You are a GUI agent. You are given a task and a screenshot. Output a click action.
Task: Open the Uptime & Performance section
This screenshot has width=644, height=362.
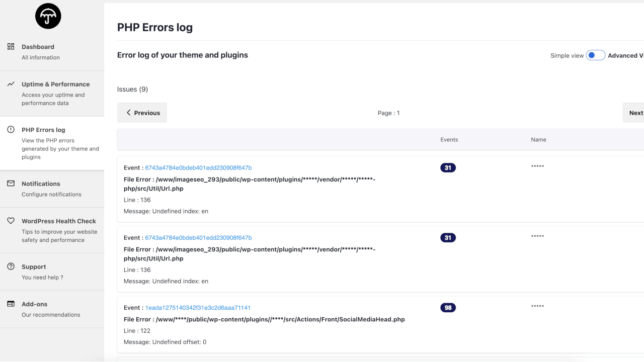click(x=55, y=84)
